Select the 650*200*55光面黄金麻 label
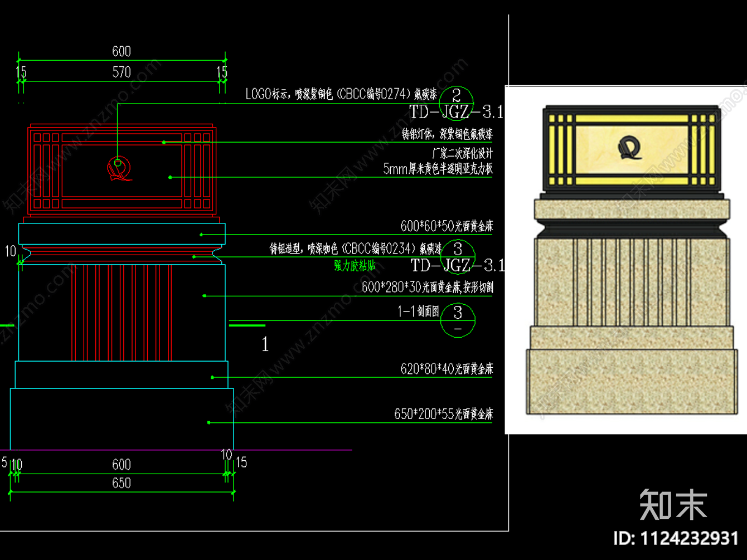Screen dimensions: 747x560 tap(444, 414)
